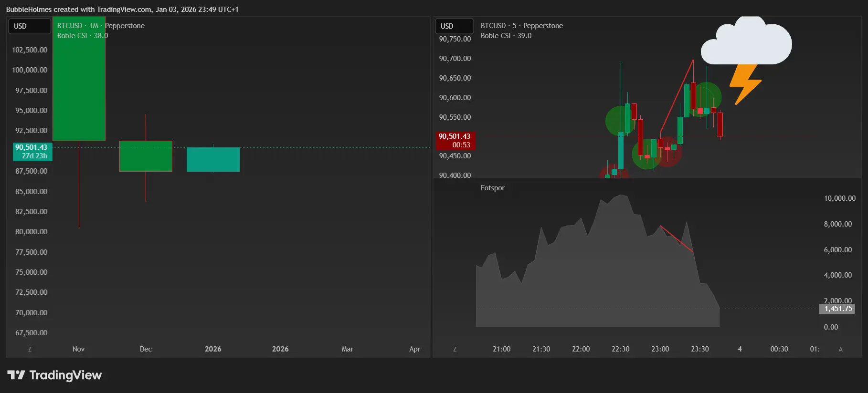Click the orange lightning bolt icon

tap(745, 84)
